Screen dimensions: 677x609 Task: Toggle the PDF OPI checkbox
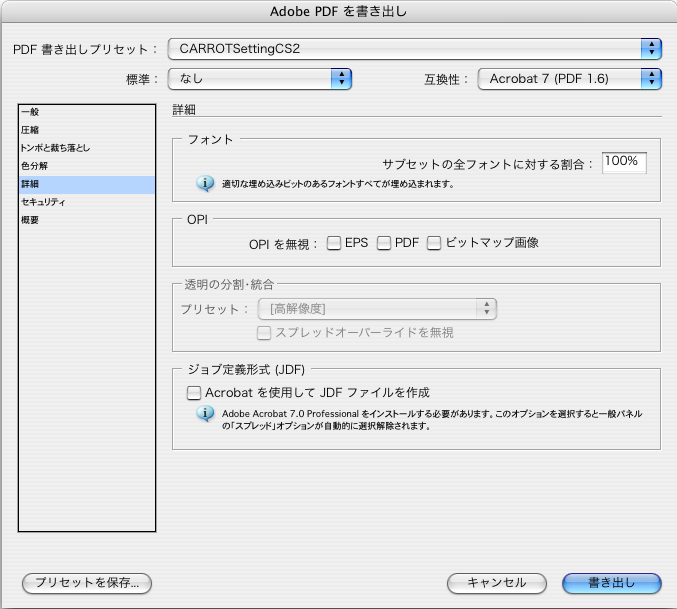tap(384, 243)
